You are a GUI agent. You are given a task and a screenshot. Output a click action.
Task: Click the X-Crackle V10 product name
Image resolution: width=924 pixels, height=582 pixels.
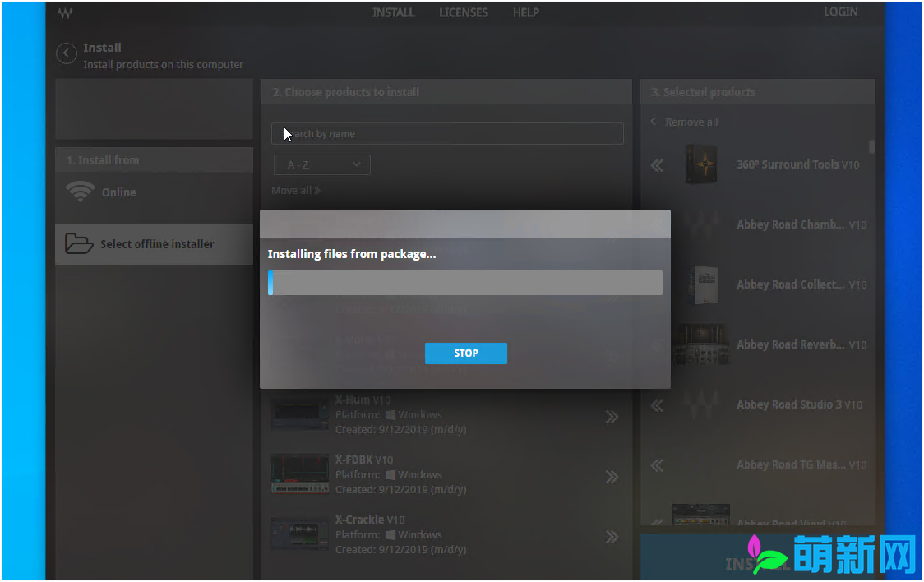[x=370, y=520]
